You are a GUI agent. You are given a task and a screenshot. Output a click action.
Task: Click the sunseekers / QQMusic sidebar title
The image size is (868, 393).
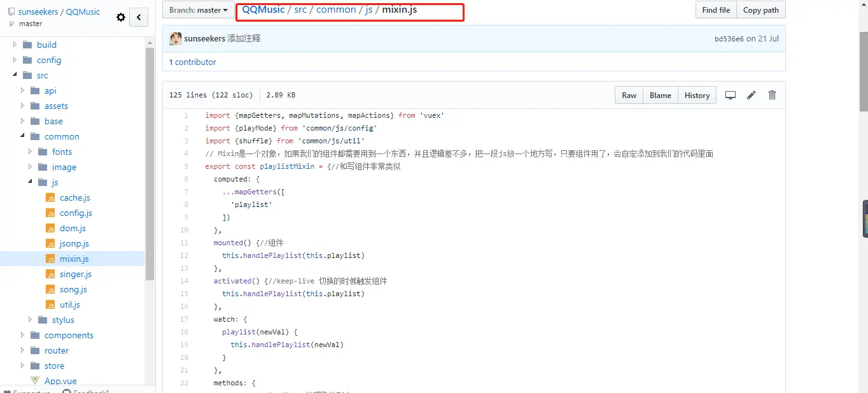pos(59,11)
